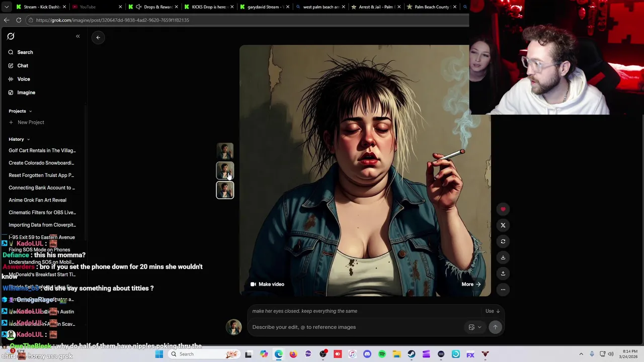Viewport: 644px width, 362px height.
Task: Collapse the Projects section
Action: click(20, 111)
